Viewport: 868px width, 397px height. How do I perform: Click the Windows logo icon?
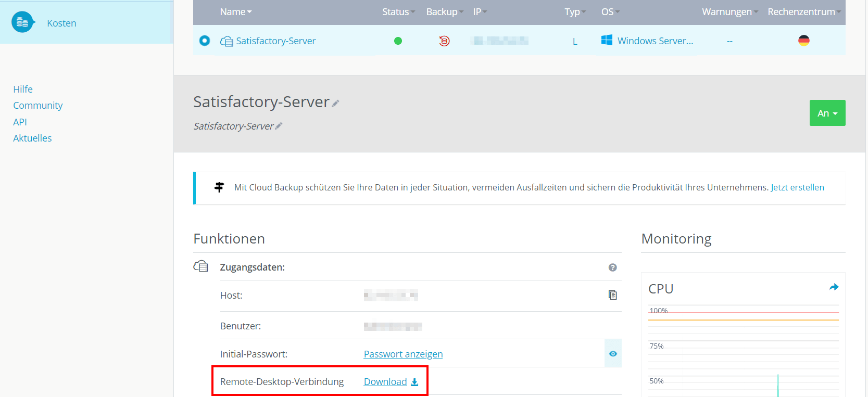tap(607, 40)
